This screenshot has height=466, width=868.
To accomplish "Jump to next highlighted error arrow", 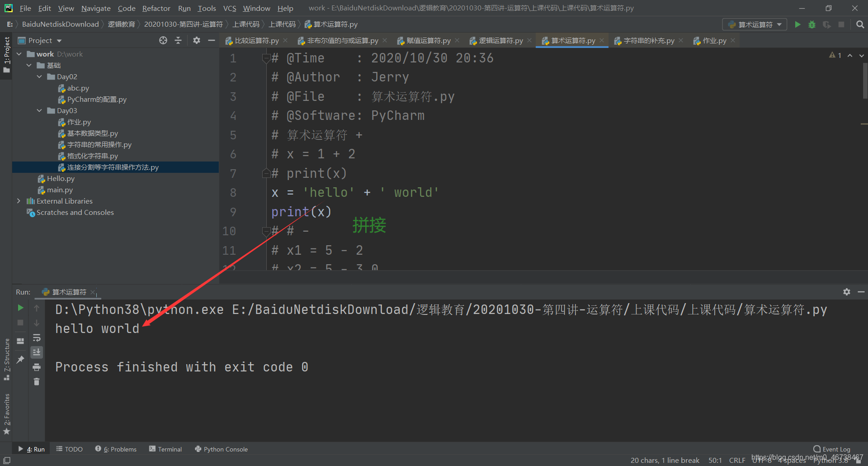I will pos(862,55).
